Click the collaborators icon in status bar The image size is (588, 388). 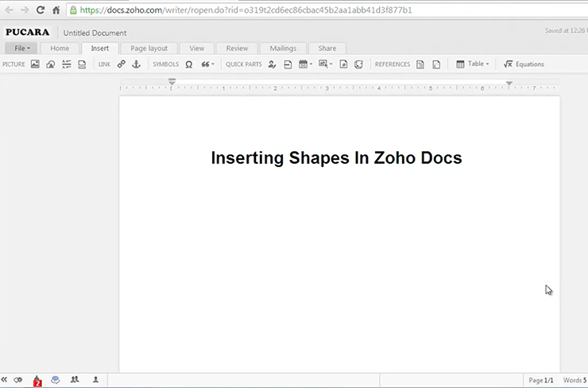pos(75,380)
